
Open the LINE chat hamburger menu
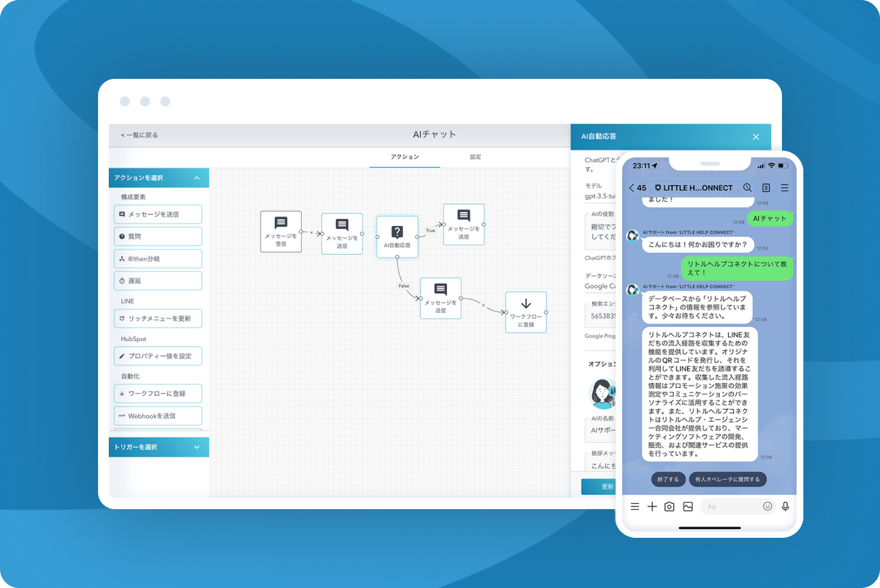(785, 188)
